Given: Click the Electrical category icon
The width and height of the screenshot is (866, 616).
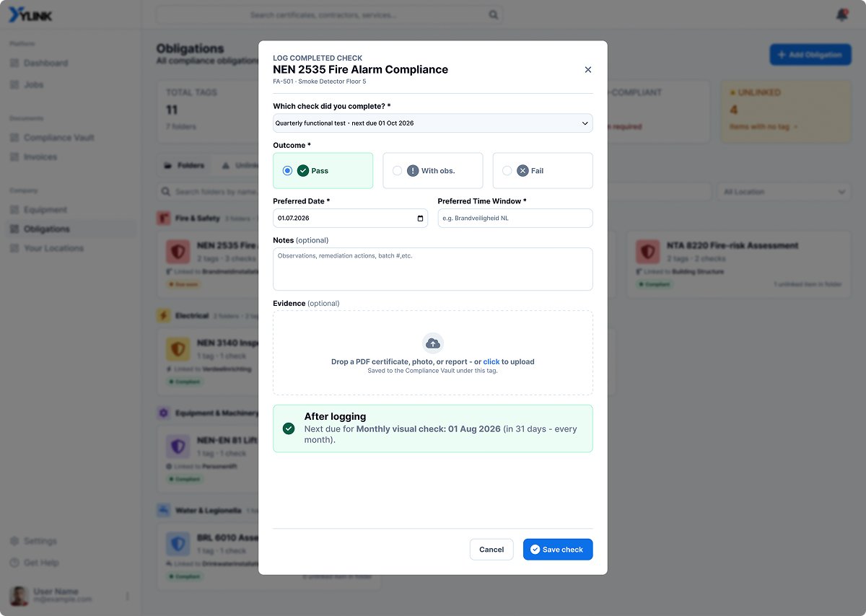Looking at the screenshot, I should (164, 315).
